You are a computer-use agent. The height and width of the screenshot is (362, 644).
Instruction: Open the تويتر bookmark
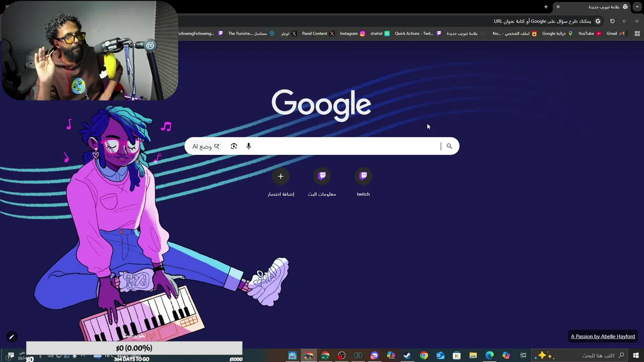(x=289, y=34)
